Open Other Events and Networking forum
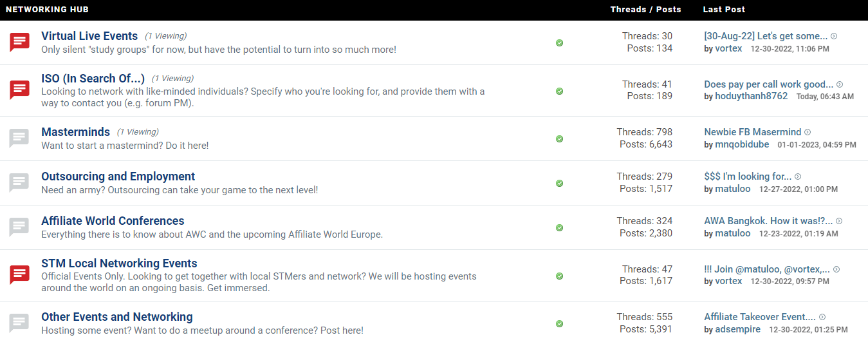The width and height of the screenshot is (868, 344). tap(117, 317)
